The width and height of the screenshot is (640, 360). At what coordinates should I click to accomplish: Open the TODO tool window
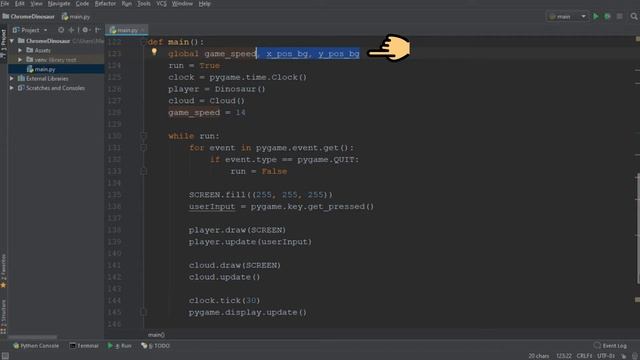tap(155, 346)
